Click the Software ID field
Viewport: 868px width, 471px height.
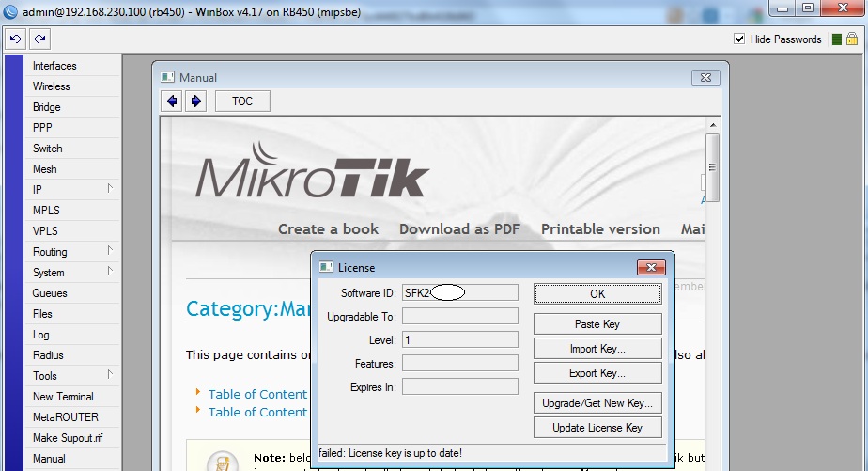[x=460, y=292]
